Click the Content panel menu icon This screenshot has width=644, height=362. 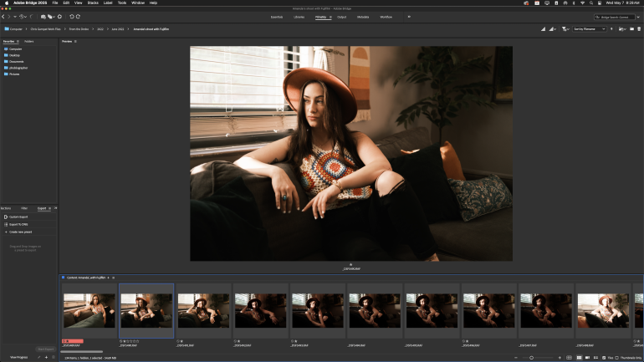(114, 278)
